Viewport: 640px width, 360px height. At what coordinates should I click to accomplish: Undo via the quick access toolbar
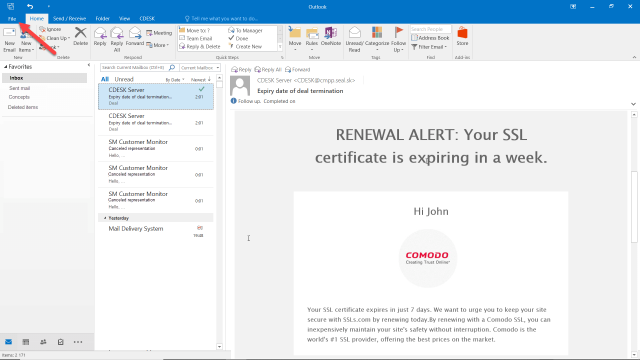pos(30,6)
